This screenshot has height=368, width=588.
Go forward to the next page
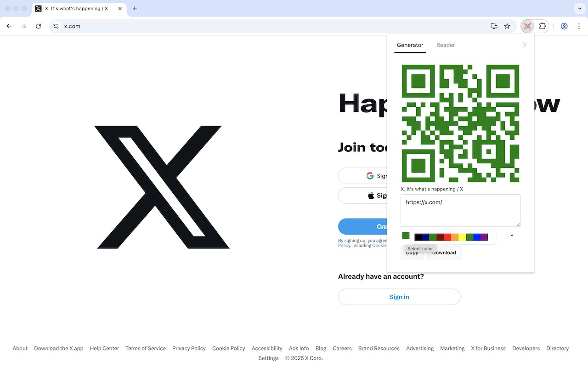coord(24,26)
